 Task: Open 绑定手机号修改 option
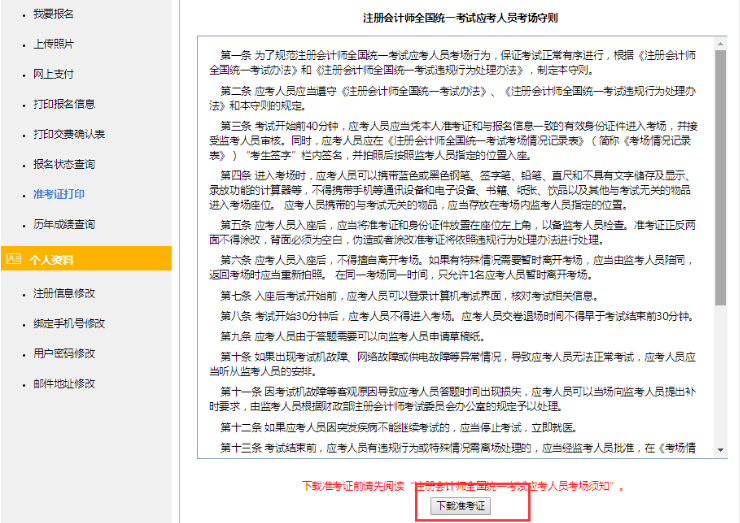[69, 323]
